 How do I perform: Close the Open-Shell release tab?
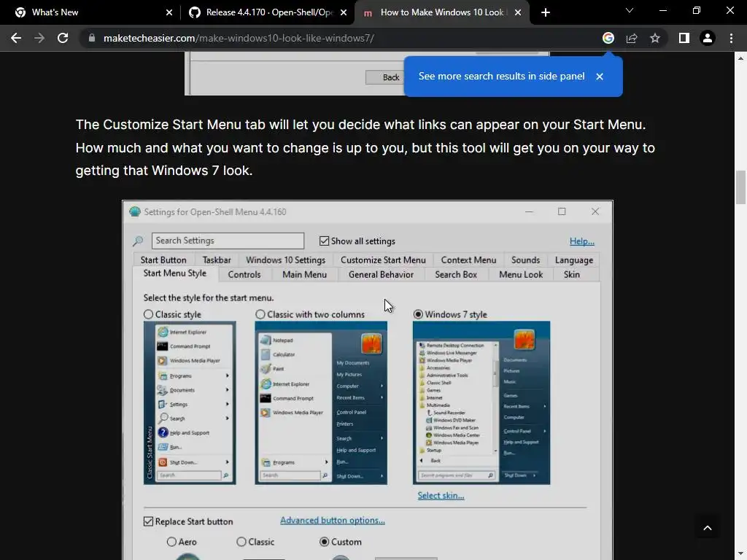click(344, 12)
